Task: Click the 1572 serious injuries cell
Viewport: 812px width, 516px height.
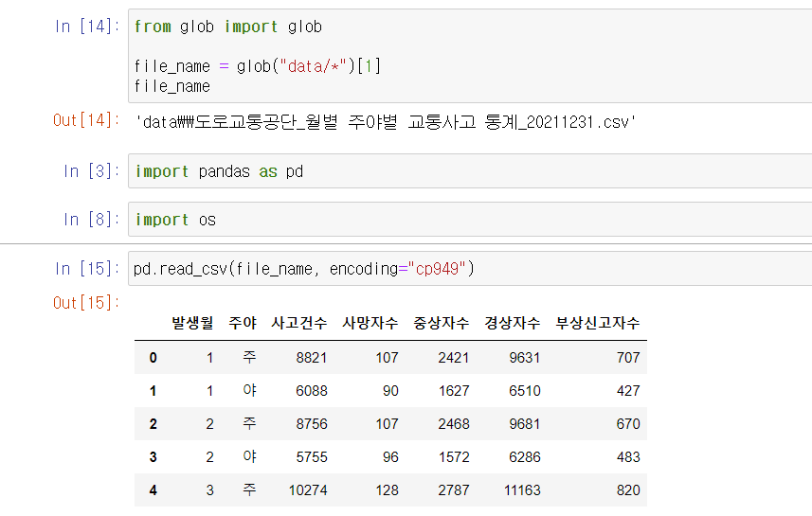Action: pyautogui.click(x=454, y=457)
